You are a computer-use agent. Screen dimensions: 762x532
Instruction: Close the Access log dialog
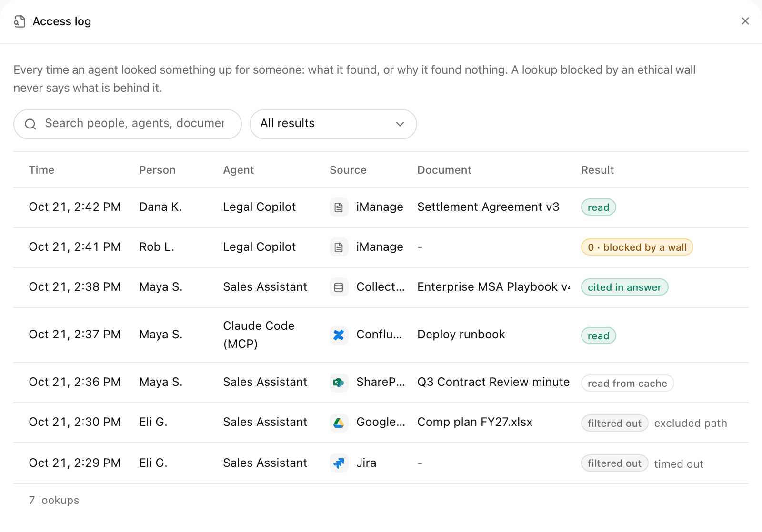(x=745, y=21)
